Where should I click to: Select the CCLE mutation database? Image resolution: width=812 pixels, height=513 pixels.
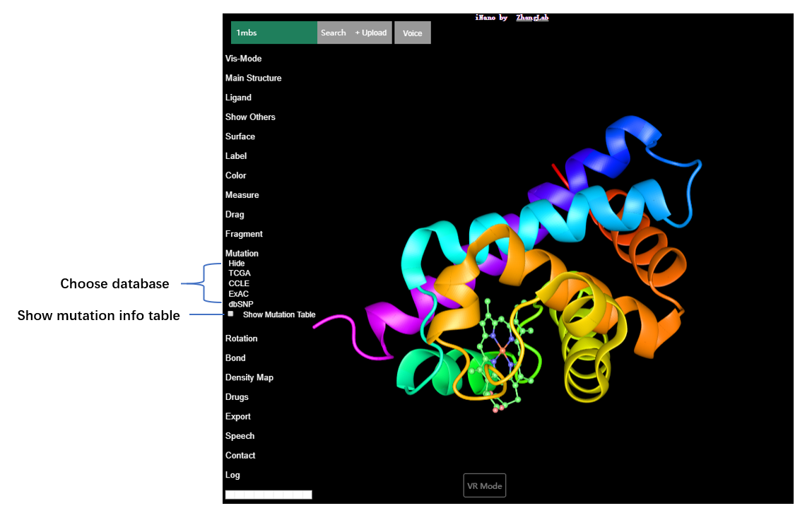point(239,283)
